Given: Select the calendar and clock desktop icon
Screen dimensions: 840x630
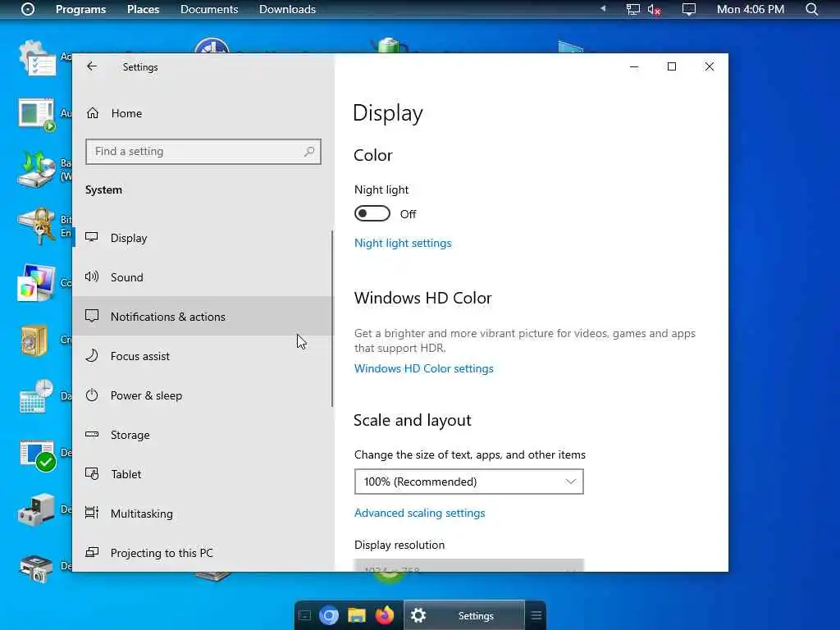Looking at the screenshot, I should [36, 397].
